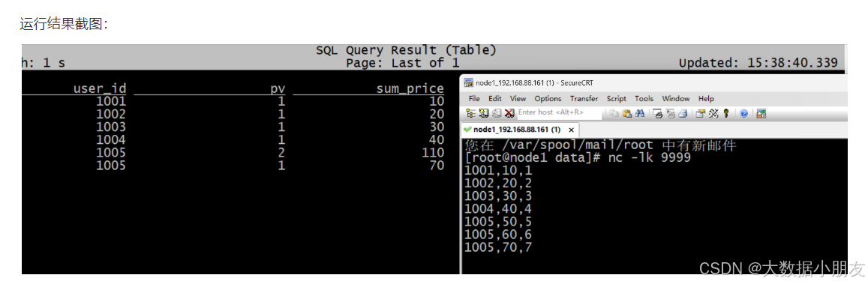Viewport: 868px width, 284px height.
Task: Click the sum_price column header
Action: [410, 88]
